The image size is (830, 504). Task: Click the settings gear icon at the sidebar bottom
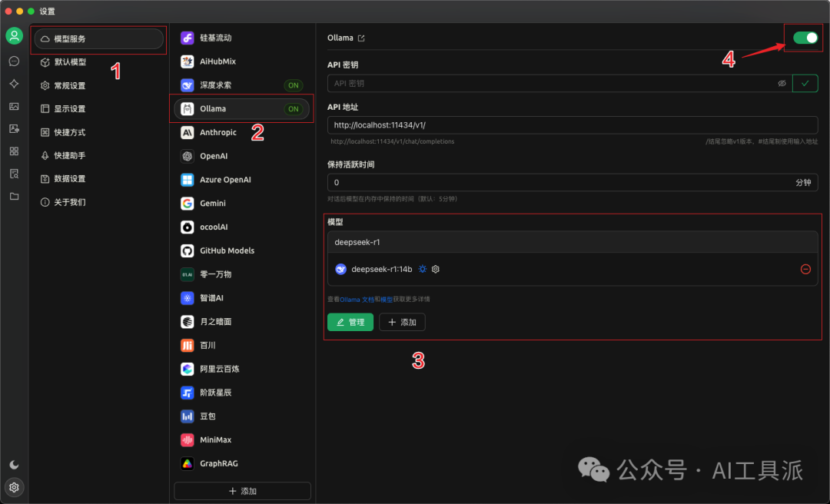15,487
